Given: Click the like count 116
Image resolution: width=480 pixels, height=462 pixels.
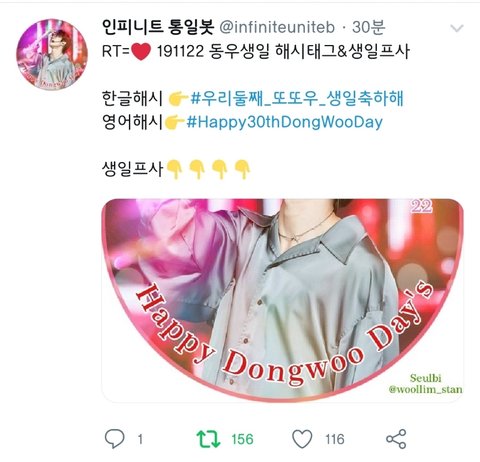Looking at the screenshot, I should [x=335, y=439].
